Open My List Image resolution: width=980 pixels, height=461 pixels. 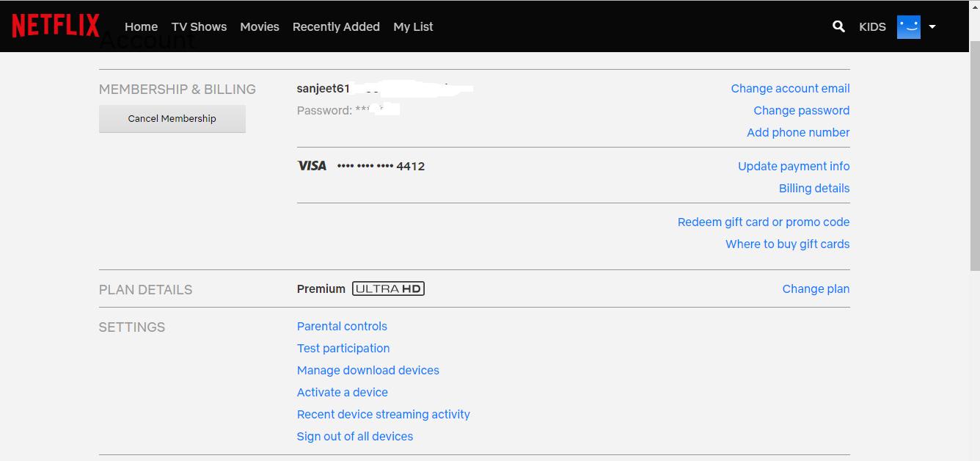pos(413,26)
